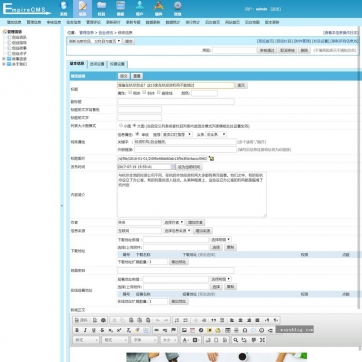
Task: Click the 增加作者 button
Action: (195, 222)
